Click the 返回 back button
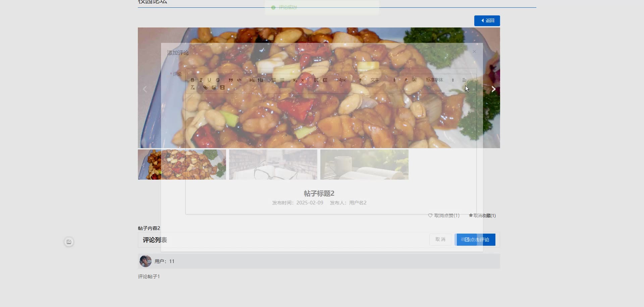Image resolution: width=644 pixels, height=307 pixels. click(487, 21)
